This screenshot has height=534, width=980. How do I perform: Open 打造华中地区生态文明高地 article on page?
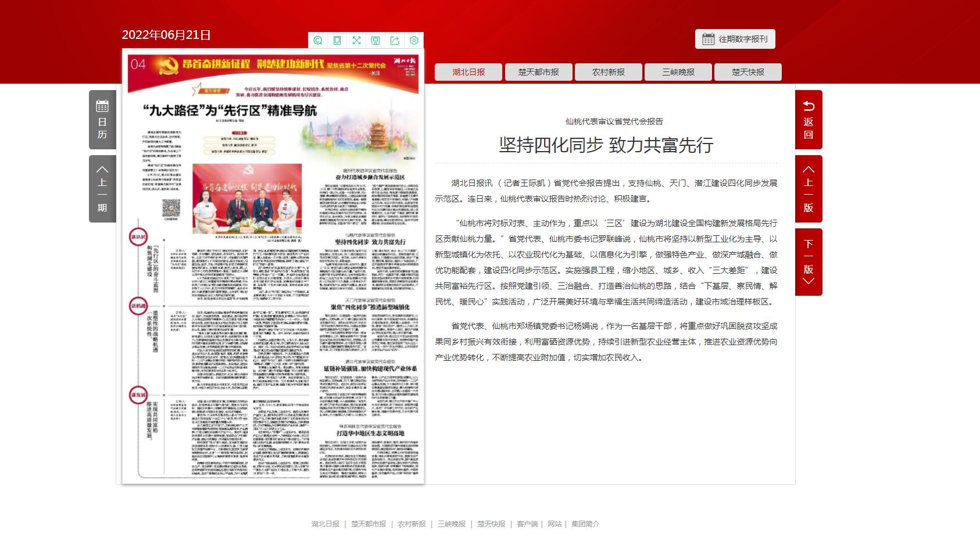point(370,433)
